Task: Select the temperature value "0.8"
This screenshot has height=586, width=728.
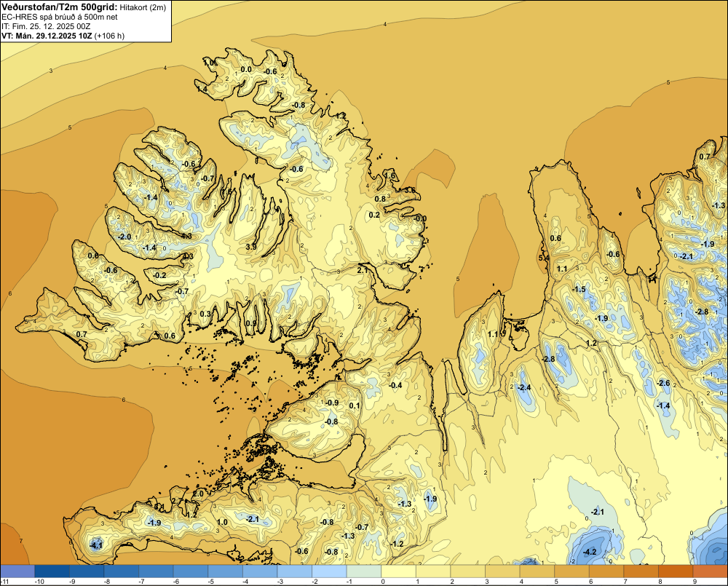Action: (x=380, y=199)
